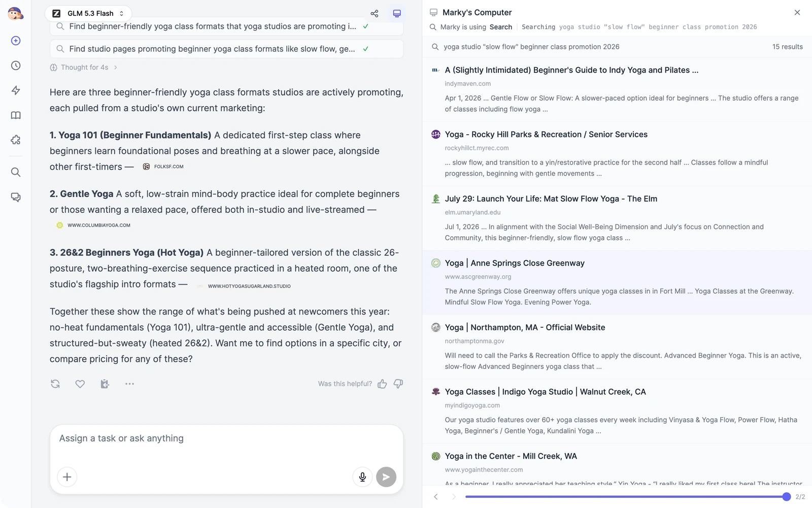Send the message with arrow button
Viewport: 812px width, 508px height.
click(x=386, y=477)
